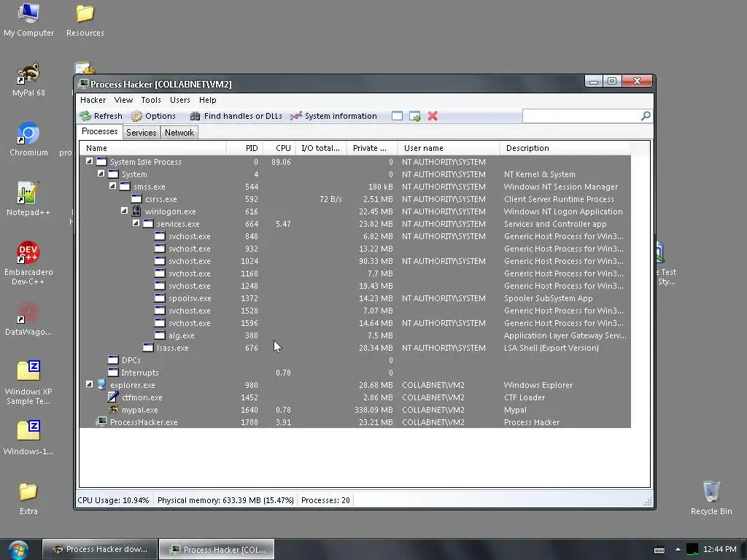Collapse the System tree node

101,174
